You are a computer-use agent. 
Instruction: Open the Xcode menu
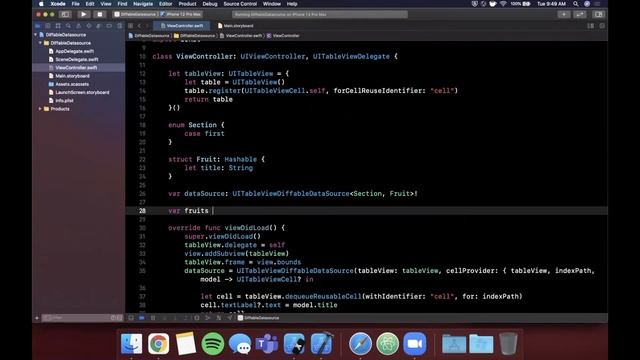pyautogui.click(x=58, y=4)
